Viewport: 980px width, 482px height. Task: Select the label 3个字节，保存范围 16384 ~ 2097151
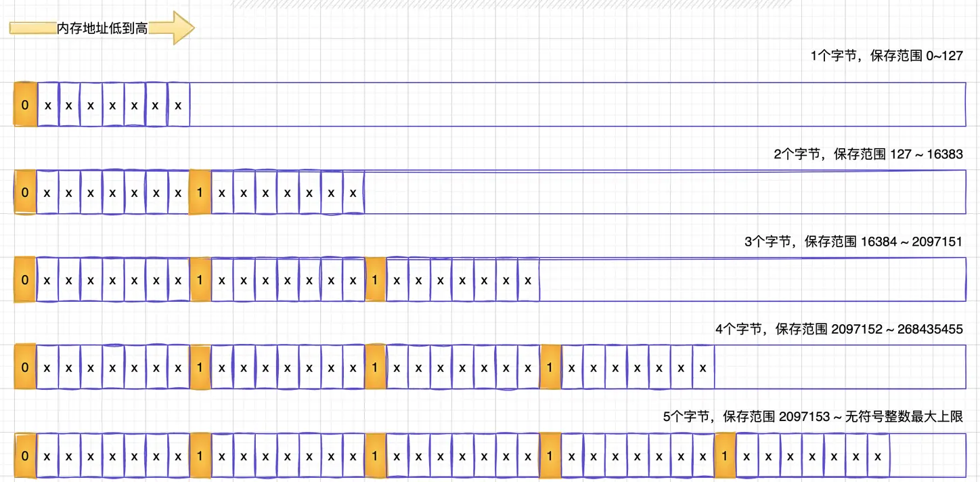click(853, 242)
